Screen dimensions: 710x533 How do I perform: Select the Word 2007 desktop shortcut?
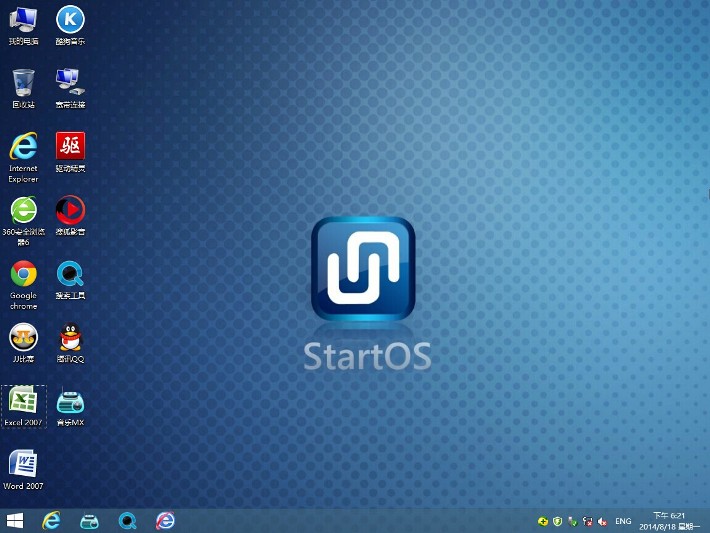(x=24, y=470)
